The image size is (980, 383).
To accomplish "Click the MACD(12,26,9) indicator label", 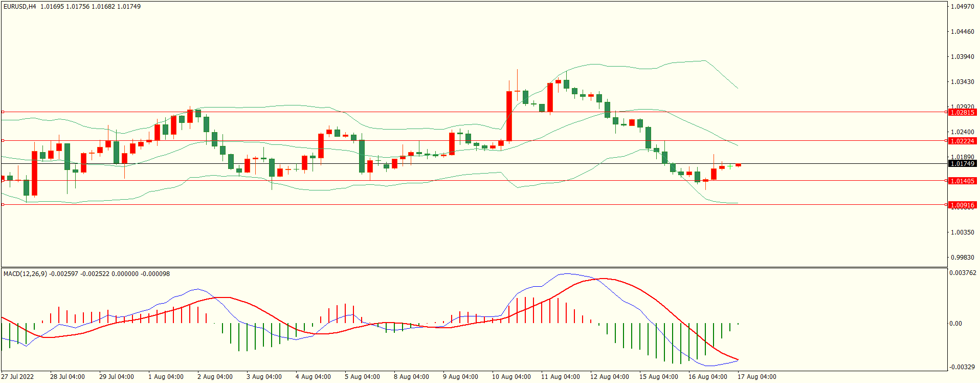I will coord(25,274).
